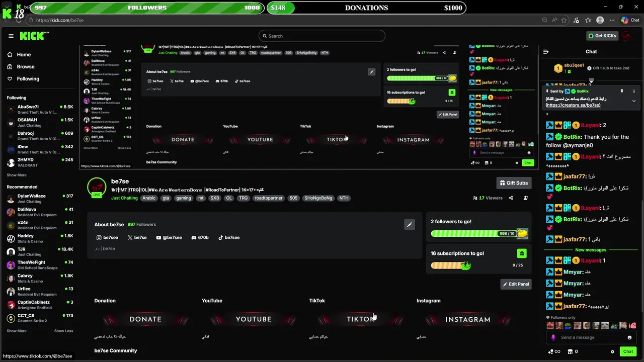Collapse the chat panel using the arrow icon

pos(546,51)
